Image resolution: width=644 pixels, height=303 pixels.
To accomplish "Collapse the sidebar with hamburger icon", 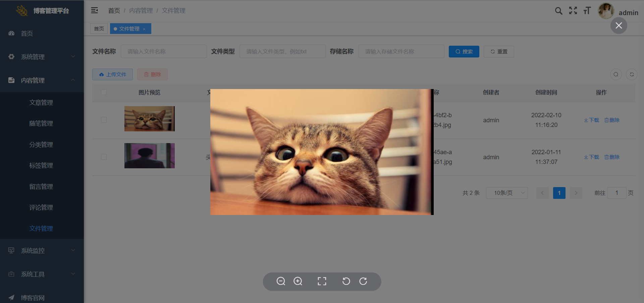I will point(95,10).
